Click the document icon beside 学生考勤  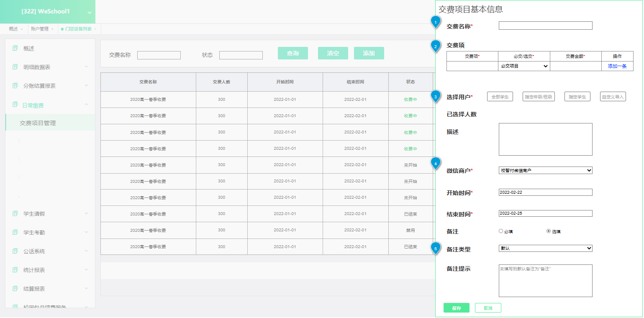(x=15, y=232)
